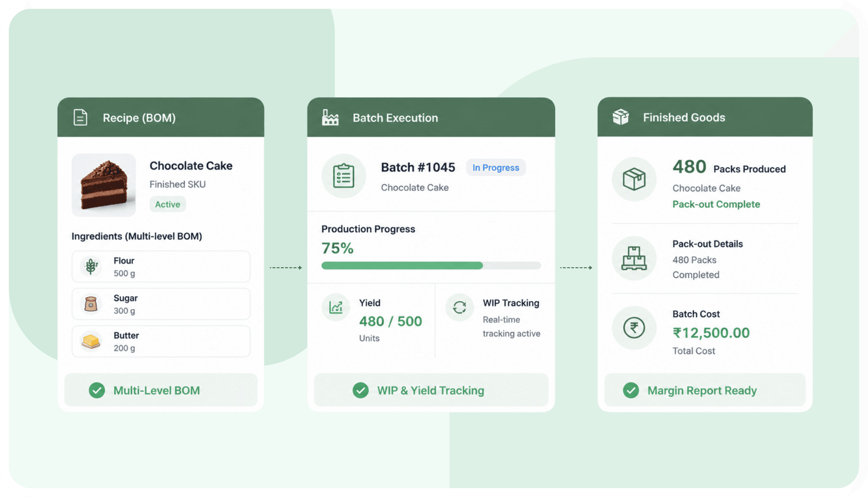The image size is (868, 497).
Task: Click Chocolate Cake under Packs Produced
Action: [706, 188]
